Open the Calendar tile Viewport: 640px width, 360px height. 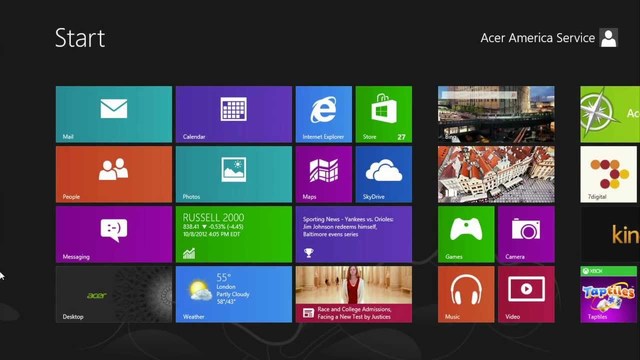(234, 114)
